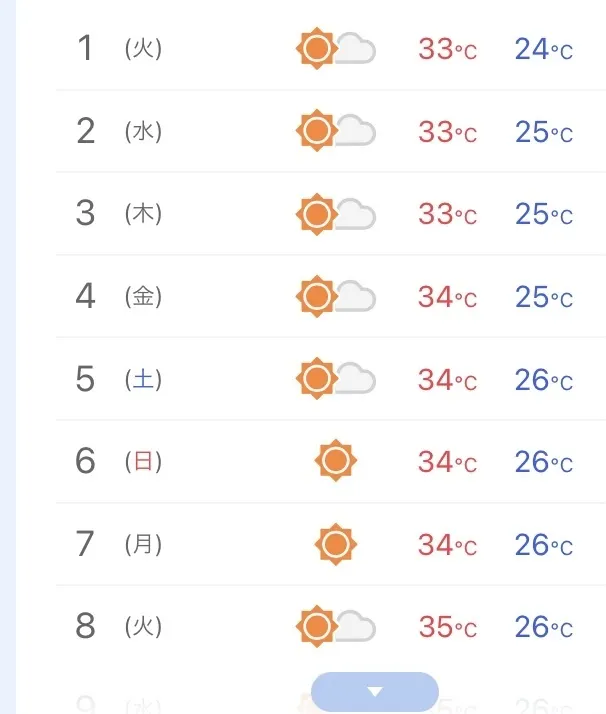Click the 24°C low temperature on day 1
Screen dimensions: 606x714
[544, 49]
